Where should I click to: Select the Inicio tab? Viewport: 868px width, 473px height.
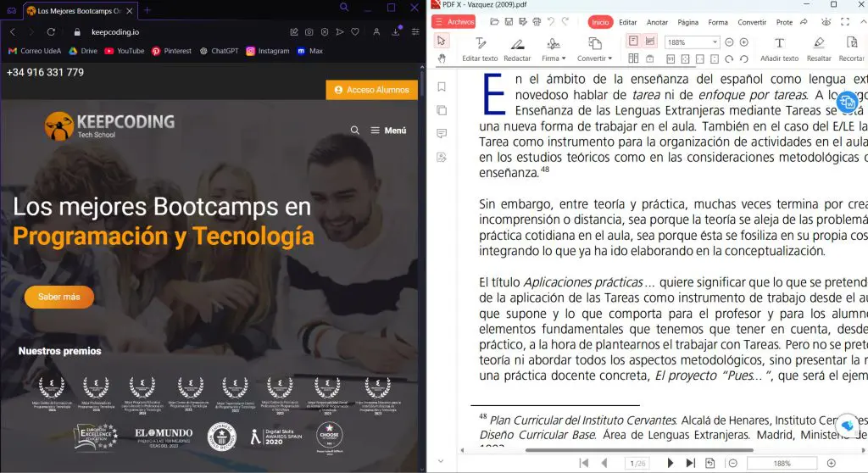coord(600,22)
